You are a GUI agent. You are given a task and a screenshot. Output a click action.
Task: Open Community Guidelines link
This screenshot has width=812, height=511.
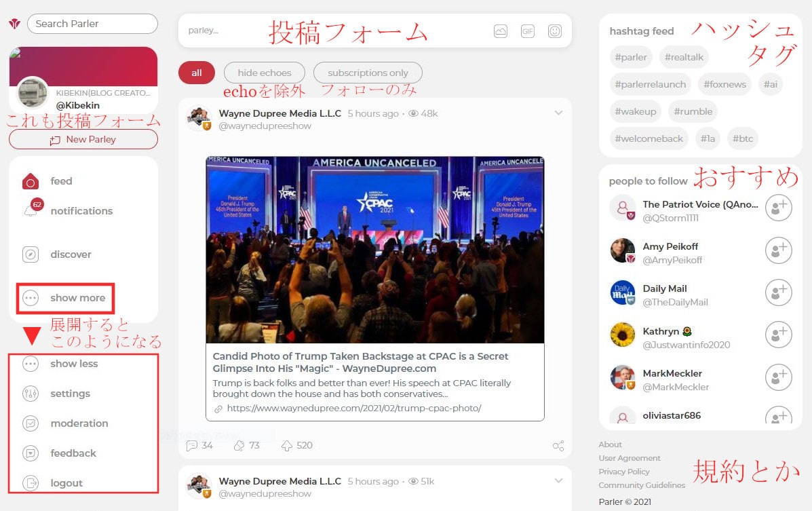point(642,485)
